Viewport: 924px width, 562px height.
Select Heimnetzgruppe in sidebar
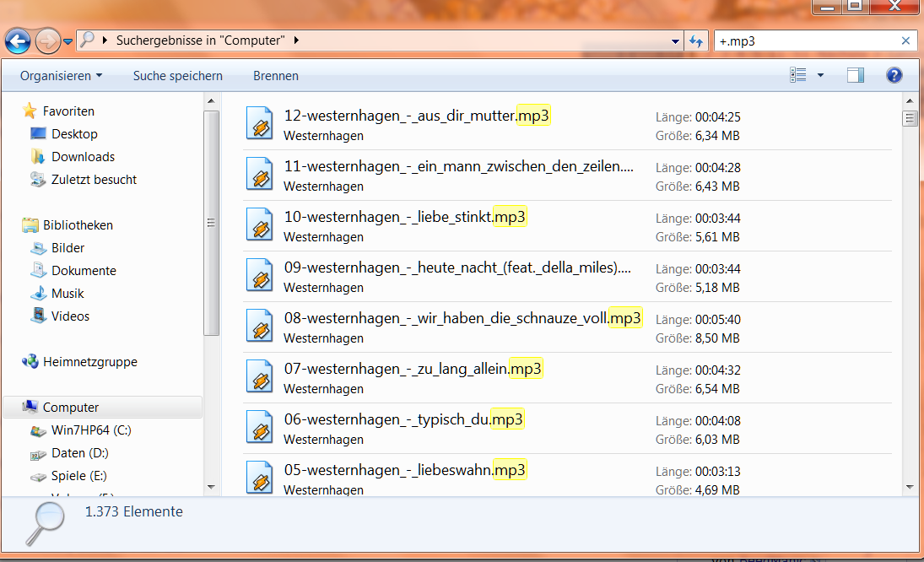point(90,362)
